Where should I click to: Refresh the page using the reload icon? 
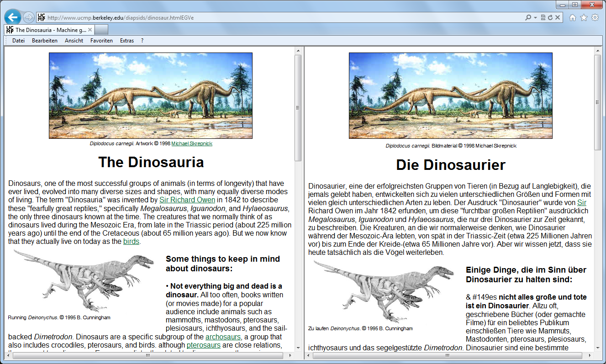(x=551, y=18)
